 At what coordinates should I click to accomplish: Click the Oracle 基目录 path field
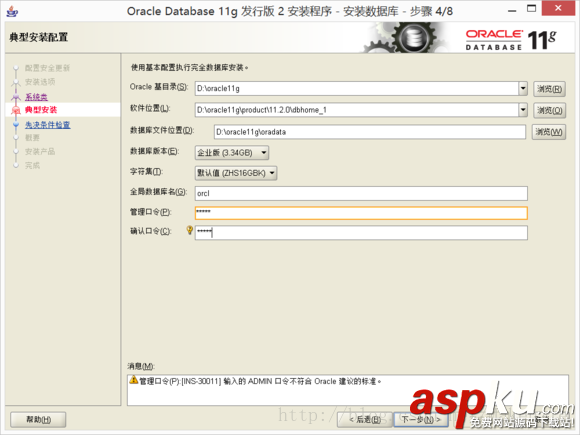tap(357, 88)
